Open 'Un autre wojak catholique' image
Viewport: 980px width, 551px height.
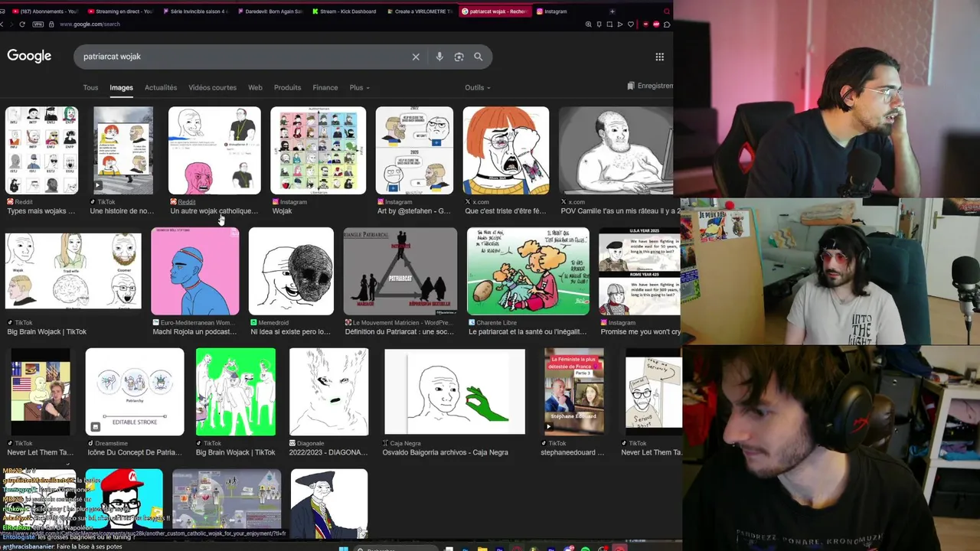(214, 150)
